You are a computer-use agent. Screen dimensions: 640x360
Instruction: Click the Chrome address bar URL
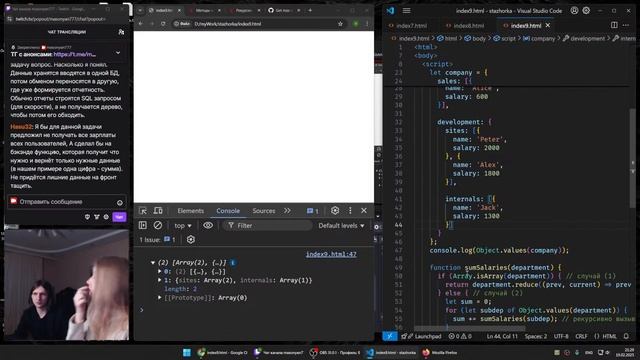(227, 24)
